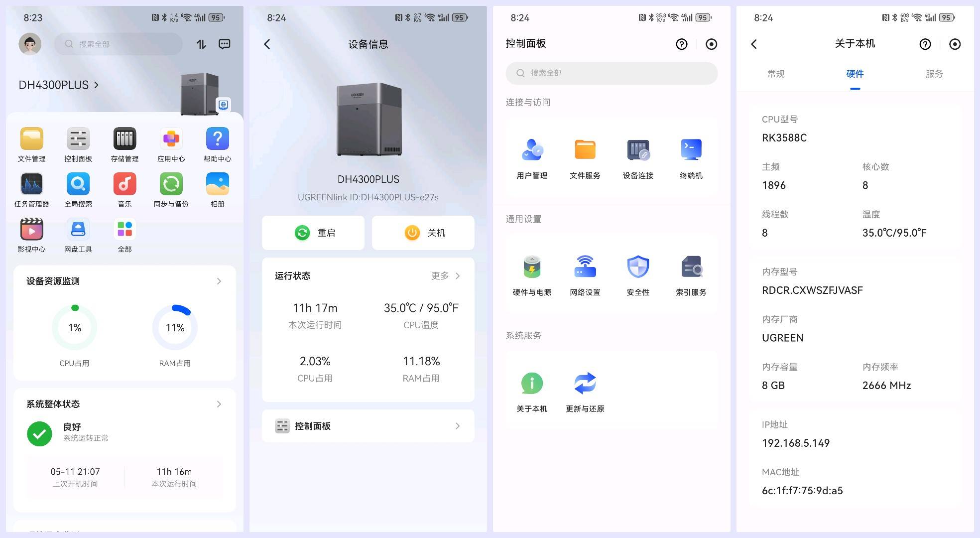The image size is (980, 538).
Task: Open Sync and Backup (同步与备份) icon
Action: [x=171, y=184]
